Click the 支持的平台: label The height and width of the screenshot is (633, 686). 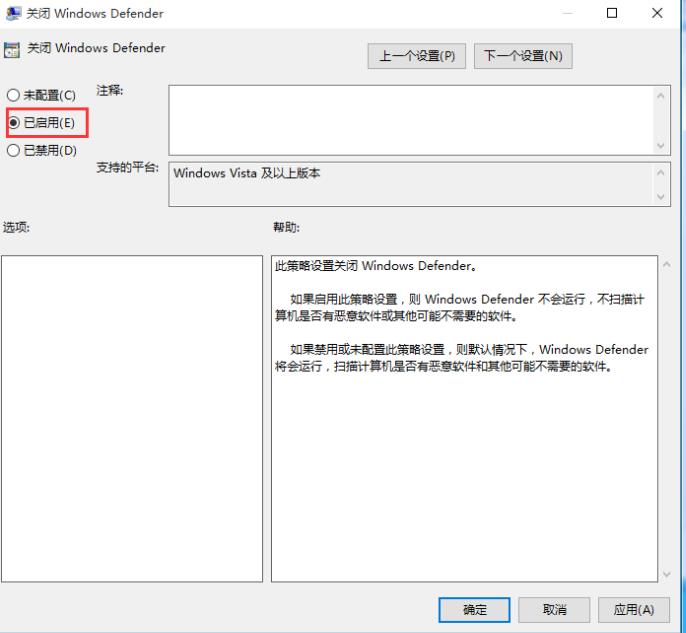click(x=127, y=167)
